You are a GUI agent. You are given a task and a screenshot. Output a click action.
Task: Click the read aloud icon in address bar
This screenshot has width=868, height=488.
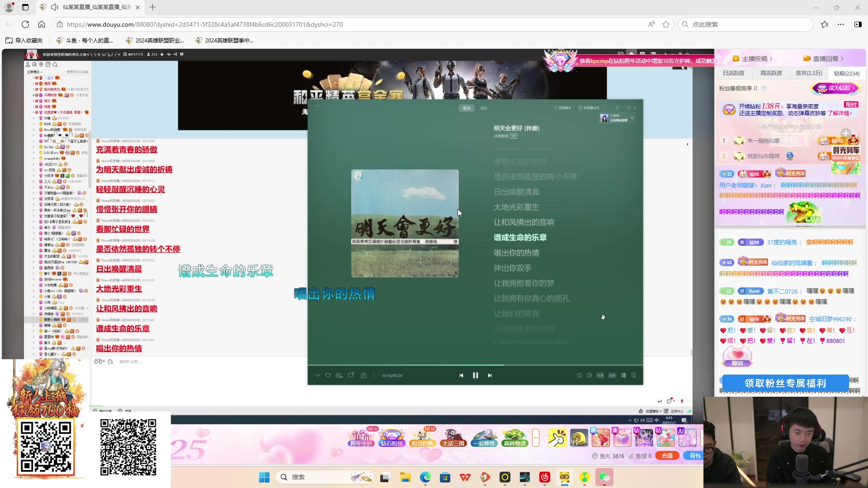click(x=651, y=24)
